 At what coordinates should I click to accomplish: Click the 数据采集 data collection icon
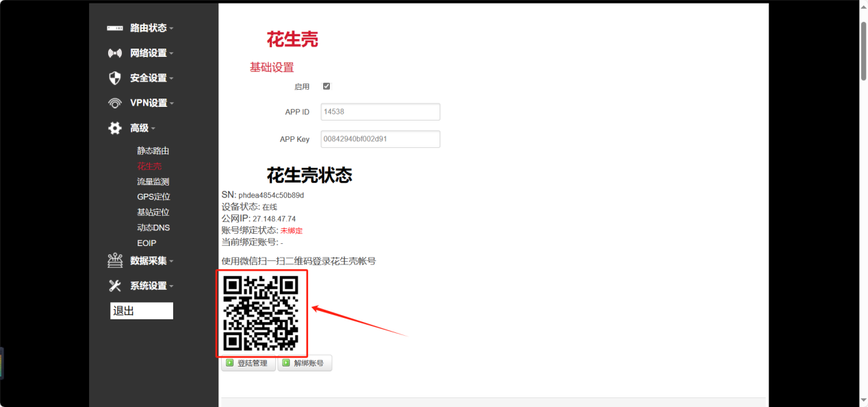click(114, 260)
